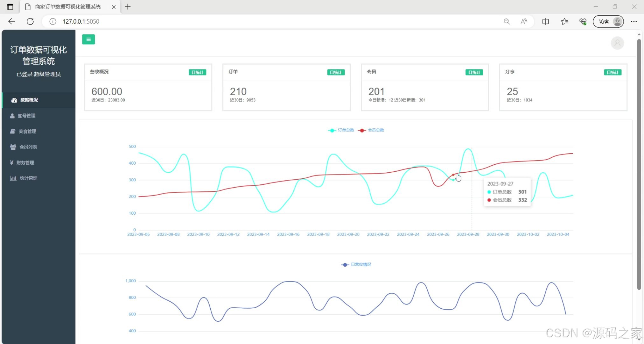
Task: Refresh the browser page
Action: coord(30,21)
